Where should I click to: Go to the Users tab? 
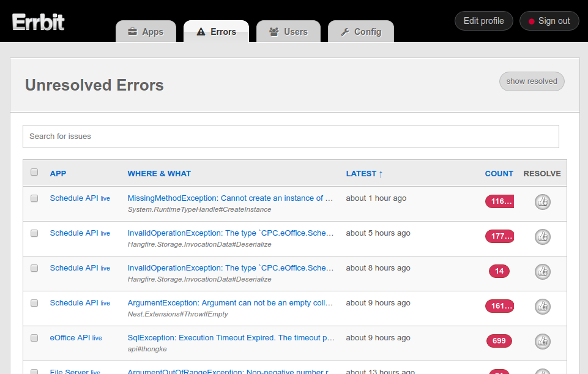(288, 31)
